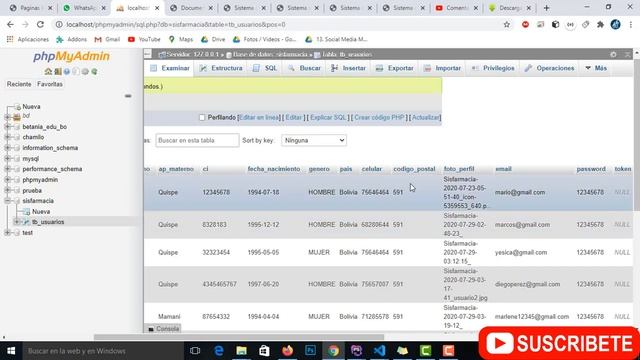Open the Insertar tab
This screenshot has height=360, width=640.
(x=349, y=68)
